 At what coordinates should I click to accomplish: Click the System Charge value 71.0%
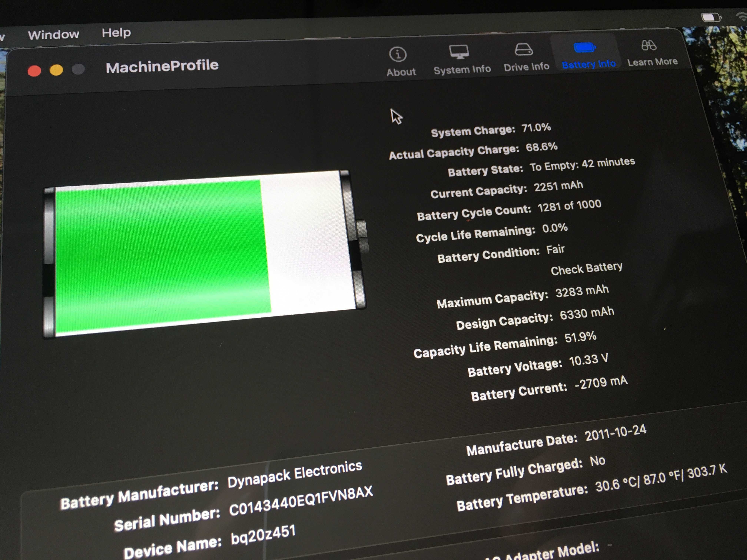pos(536,128)
